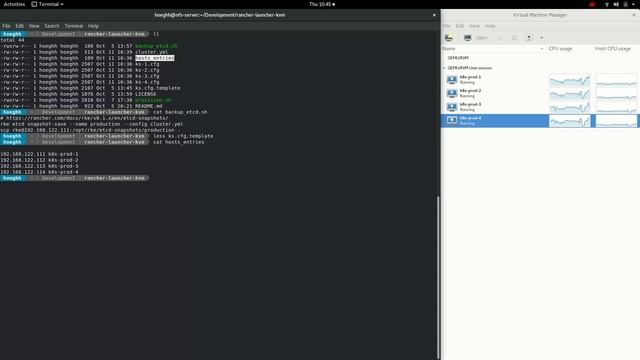
Task: Click the 192.168.122.111 k8s-prod-1 line
Action: [x=39, y=154]
